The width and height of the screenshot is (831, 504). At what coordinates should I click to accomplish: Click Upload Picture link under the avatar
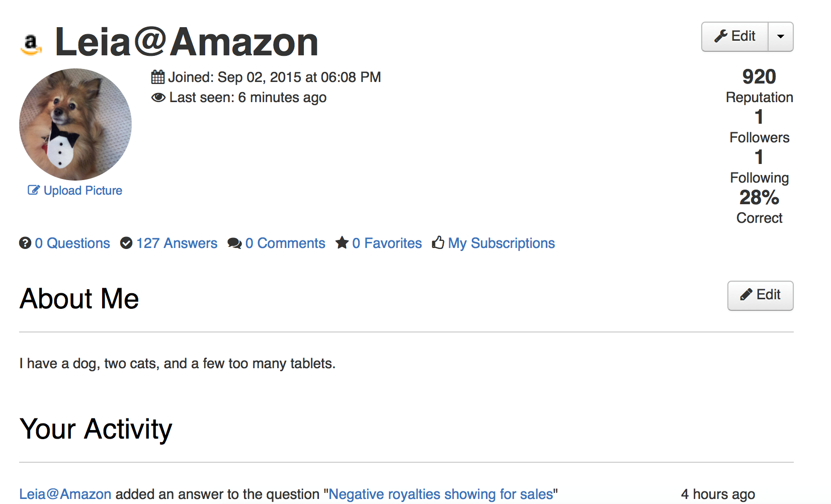point(82,191)
